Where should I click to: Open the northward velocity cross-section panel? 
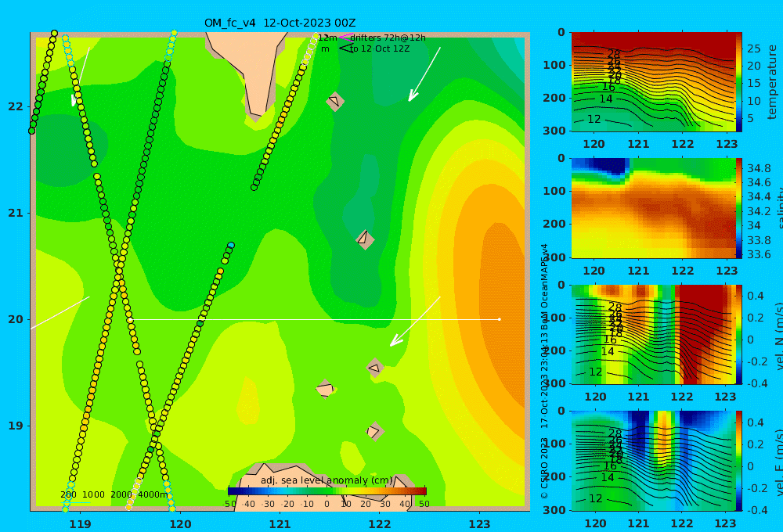point(653,334)
